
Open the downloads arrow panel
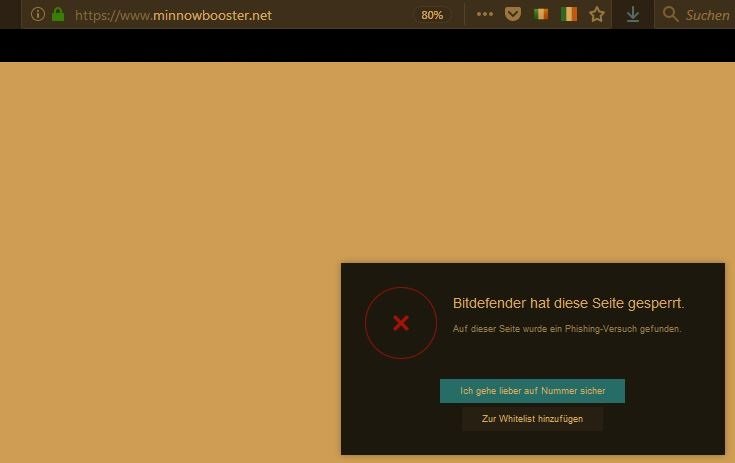coord(633,15)
